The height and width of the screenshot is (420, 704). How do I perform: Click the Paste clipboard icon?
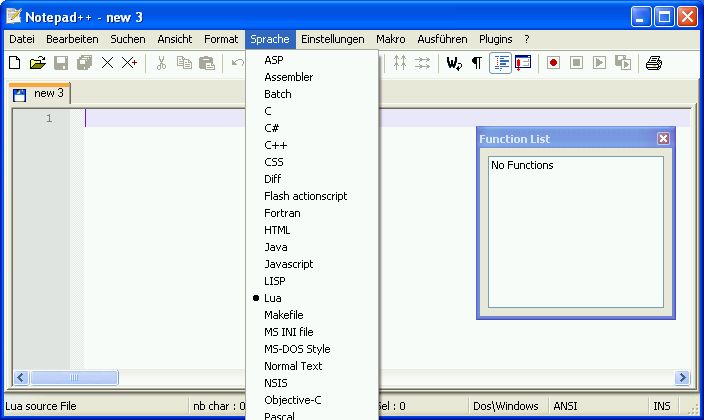207,63
